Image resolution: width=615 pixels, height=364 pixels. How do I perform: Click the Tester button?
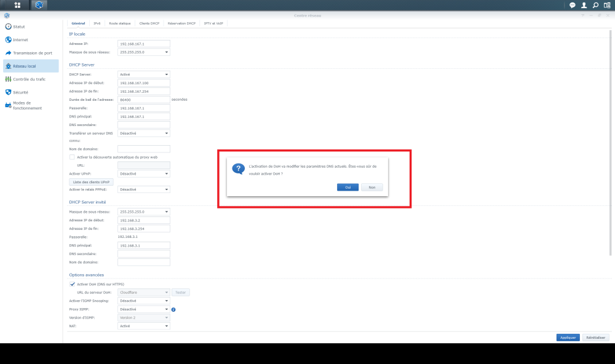(x=181, y=292)
